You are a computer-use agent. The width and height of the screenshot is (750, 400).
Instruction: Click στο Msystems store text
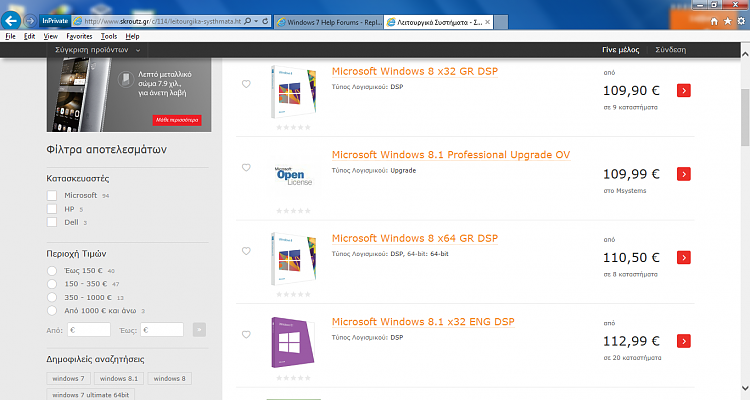[x=625, y=191]
